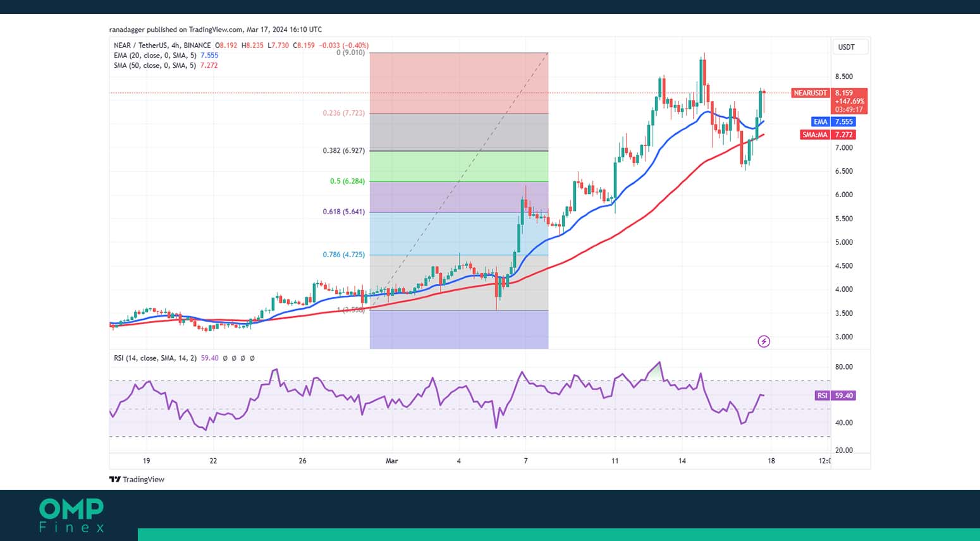
Task: Click the Fibonacci 0.382 (6.927) level label
Action: tap(344, 151)
